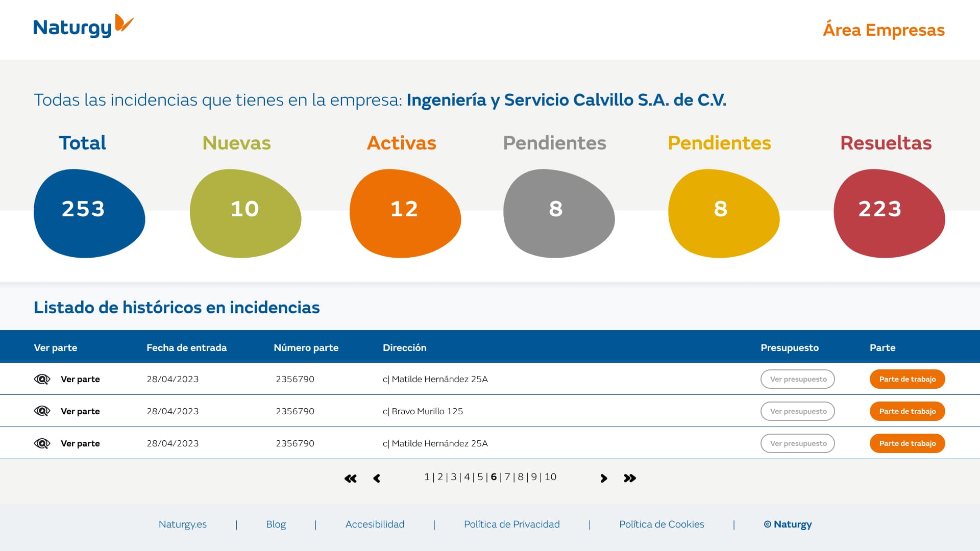Go to page 3 in pagination
Viewport: 980px width, 551px height.
coord(453,477)
